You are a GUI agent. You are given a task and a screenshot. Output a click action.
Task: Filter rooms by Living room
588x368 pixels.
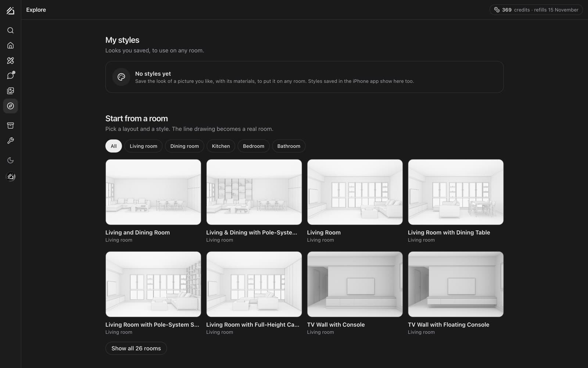click(143, 146)
